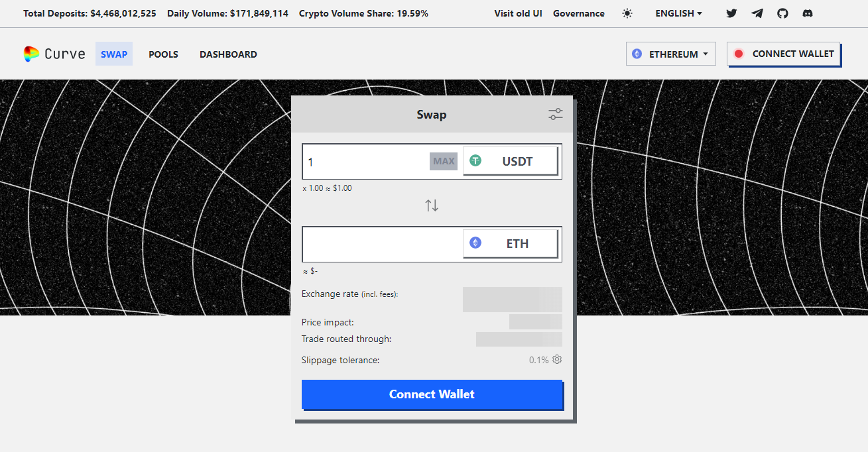Expand the English language dropdown

point(678,13)
